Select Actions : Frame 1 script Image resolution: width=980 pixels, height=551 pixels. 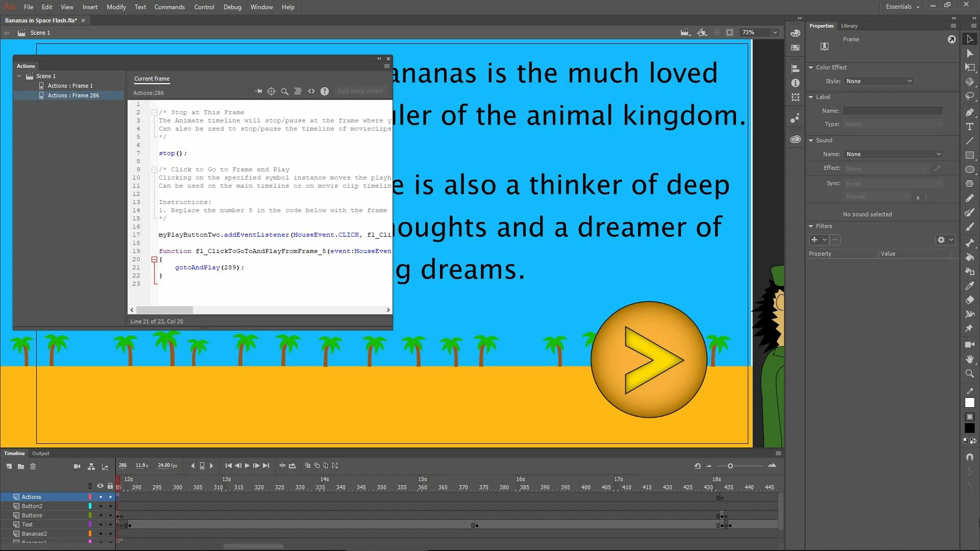(x=70, y=86)
